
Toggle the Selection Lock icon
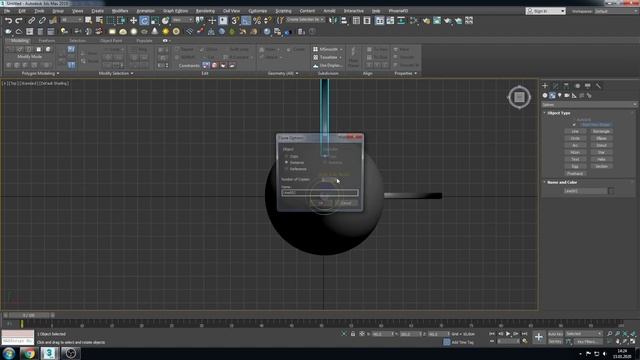click(x=353, y=334)
